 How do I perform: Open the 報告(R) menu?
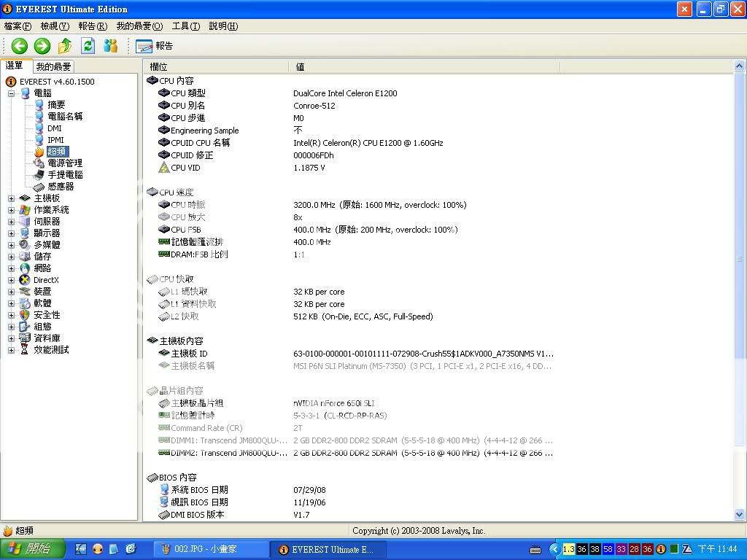pyautogui.click(x=93, y=26)
